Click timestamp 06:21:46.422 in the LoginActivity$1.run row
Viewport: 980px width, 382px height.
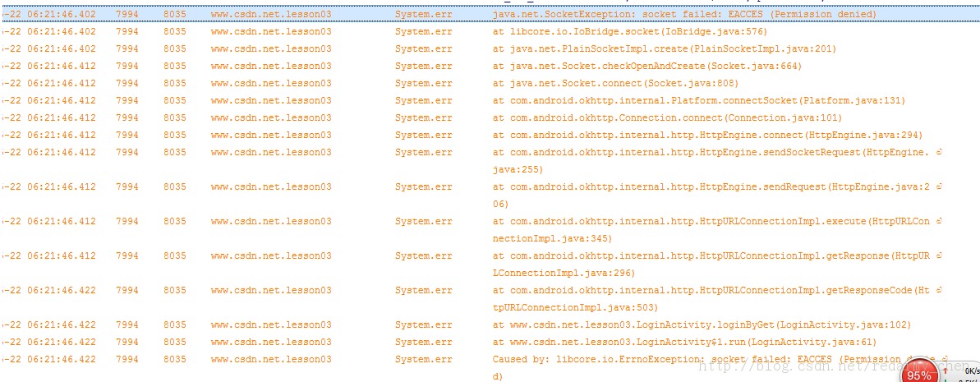[62, 342]
